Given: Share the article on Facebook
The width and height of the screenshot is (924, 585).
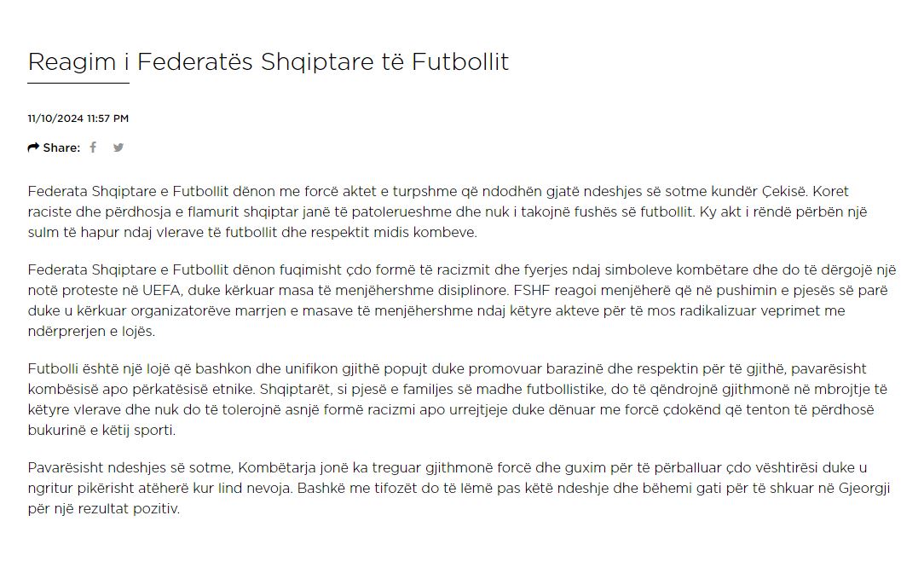Looking at the screenshot, I should click(93, 148).
